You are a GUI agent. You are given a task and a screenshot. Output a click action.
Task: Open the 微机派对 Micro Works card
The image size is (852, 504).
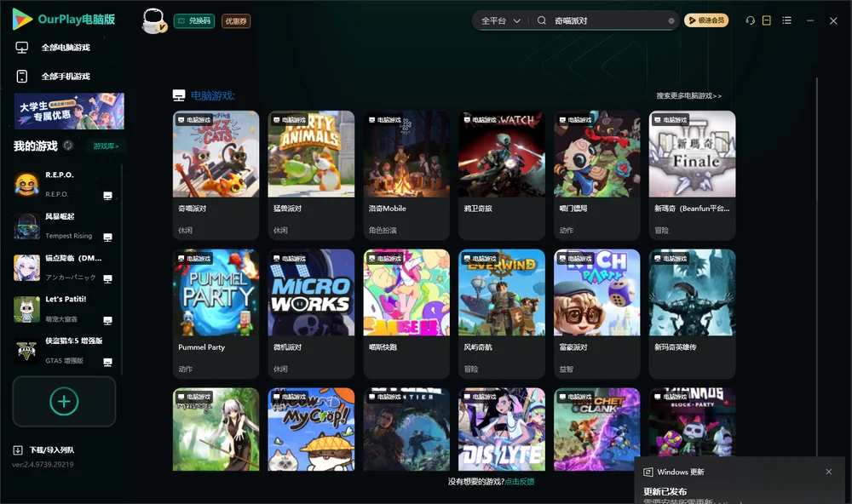click(311, 313)
